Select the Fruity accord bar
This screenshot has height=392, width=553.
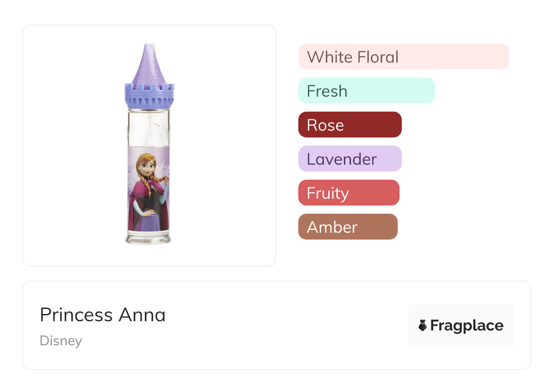pyautogui.click(x=348, y=193)
